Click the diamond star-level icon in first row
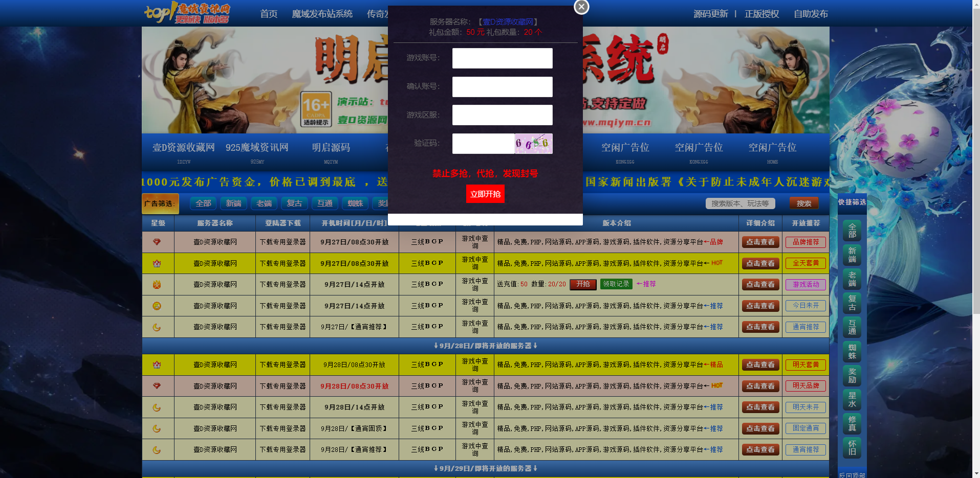This screenshot has height=478, width=980. click(157, 242)
